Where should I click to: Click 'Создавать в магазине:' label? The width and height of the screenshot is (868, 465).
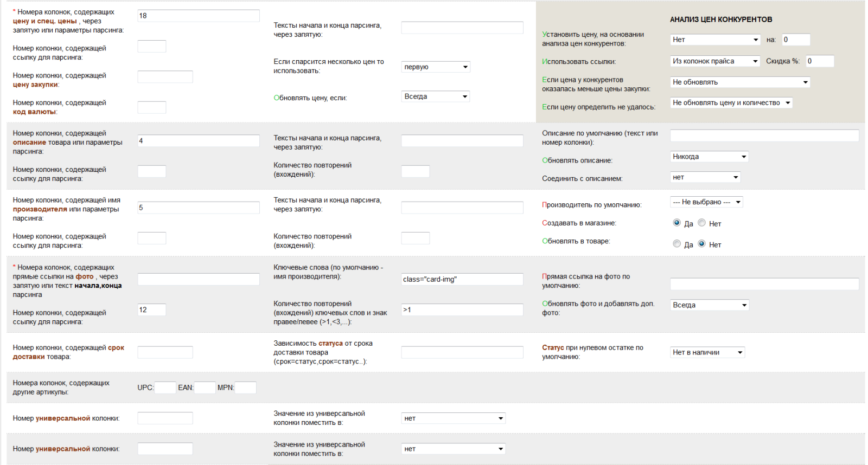pyautogui.click(x=579, y=223)
